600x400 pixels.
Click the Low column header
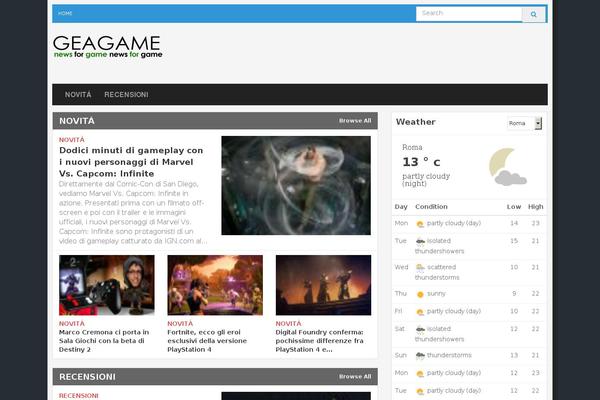514,207
